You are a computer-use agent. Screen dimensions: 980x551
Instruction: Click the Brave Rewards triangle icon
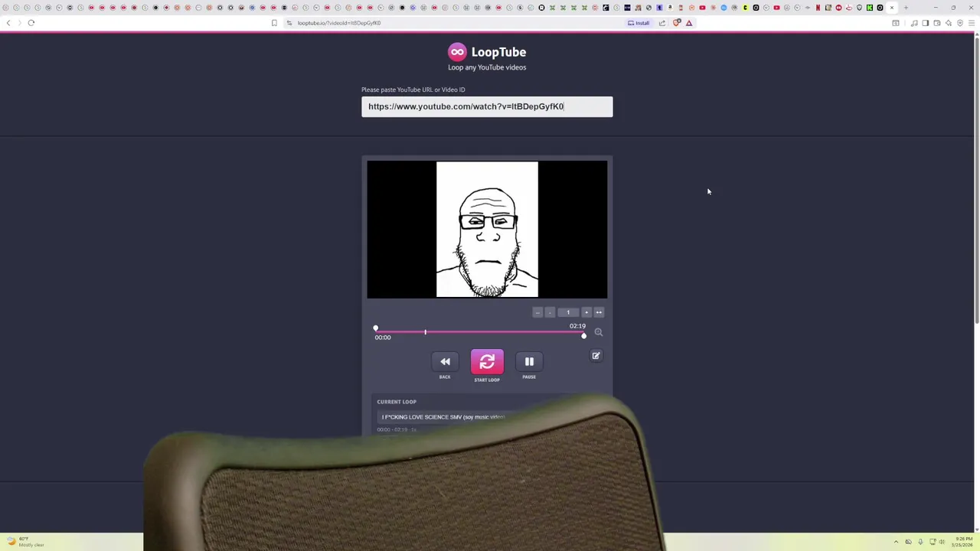click(689, 23)
